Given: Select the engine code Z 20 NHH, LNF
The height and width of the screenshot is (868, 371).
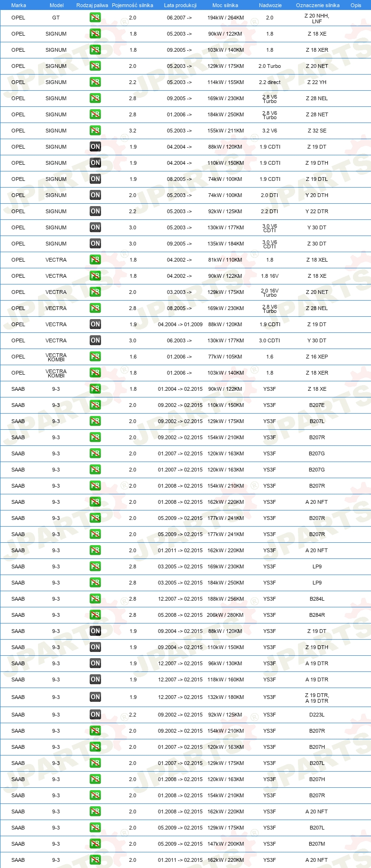Looking at the screenshot, I should (x=317, y=19).
